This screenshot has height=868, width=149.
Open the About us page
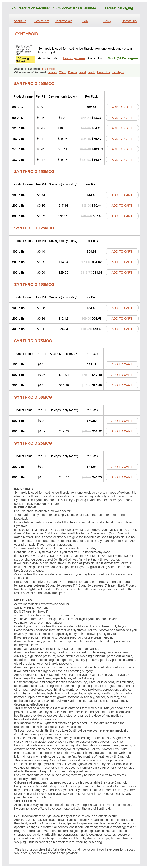tap(20, 21)
